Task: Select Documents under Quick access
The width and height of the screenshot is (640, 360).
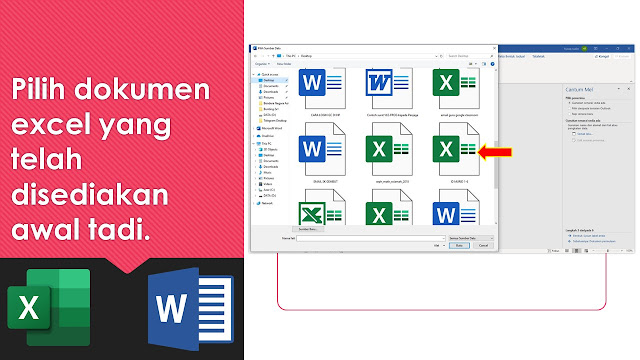Action: click(x=271, y=86)
